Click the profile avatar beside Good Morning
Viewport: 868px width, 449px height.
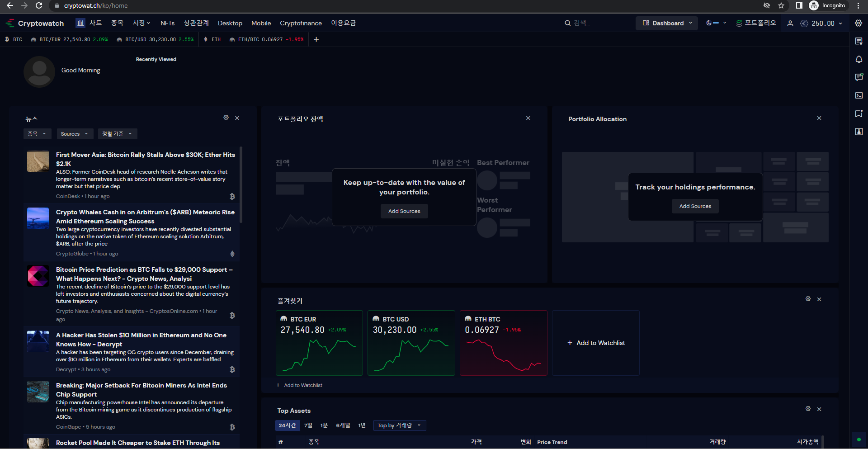(x=39, y=71)
